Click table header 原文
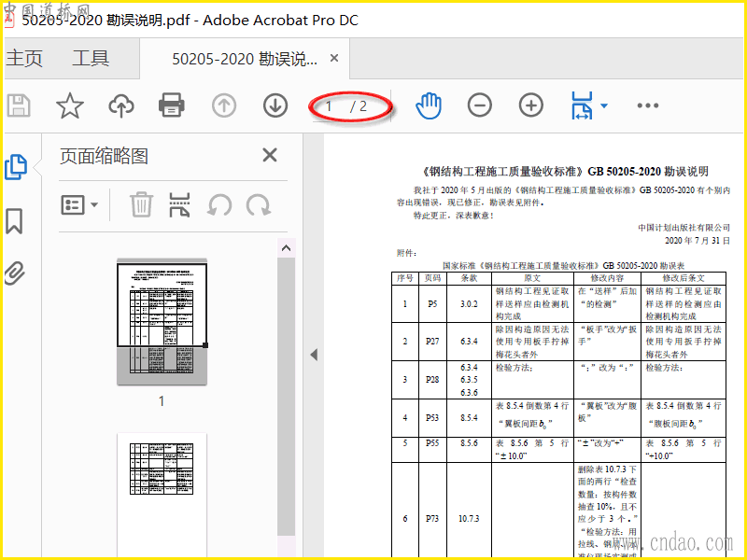 532,278
